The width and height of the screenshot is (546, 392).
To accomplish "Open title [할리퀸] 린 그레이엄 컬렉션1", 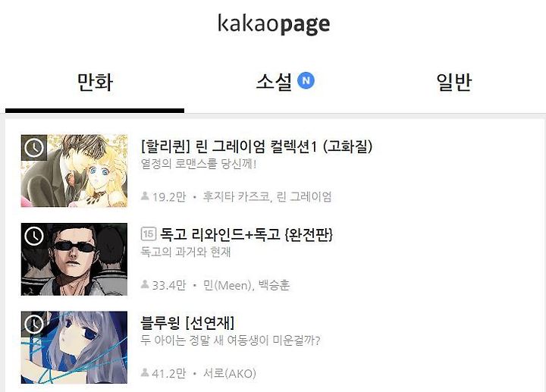I will pyautogui.click(x=256, y=146).
